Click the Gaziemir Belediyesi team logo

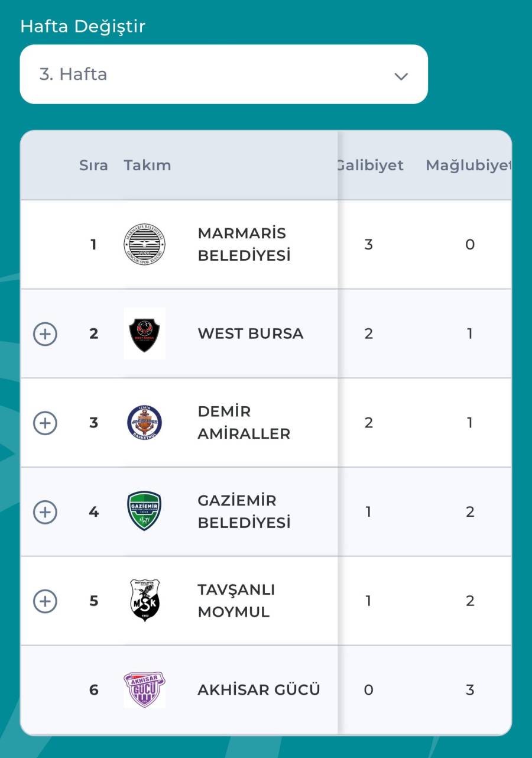(x=144, y=511)
